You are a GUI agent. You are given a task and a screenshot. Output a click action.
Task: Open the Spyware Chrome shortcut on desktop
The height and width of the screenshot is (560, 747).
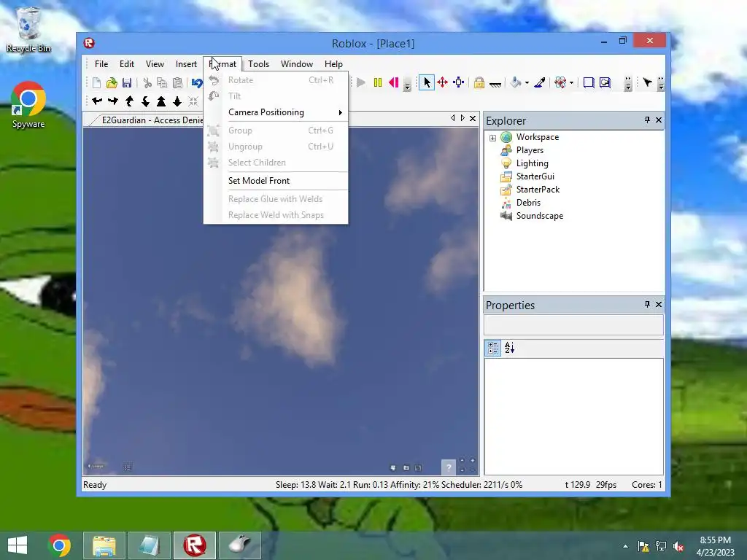[28, 105]
